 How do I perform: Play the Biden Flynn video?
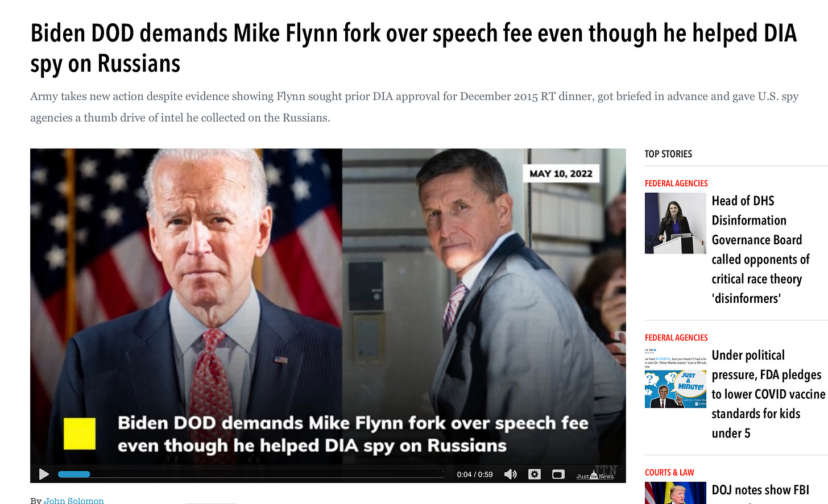click(44, 474)
